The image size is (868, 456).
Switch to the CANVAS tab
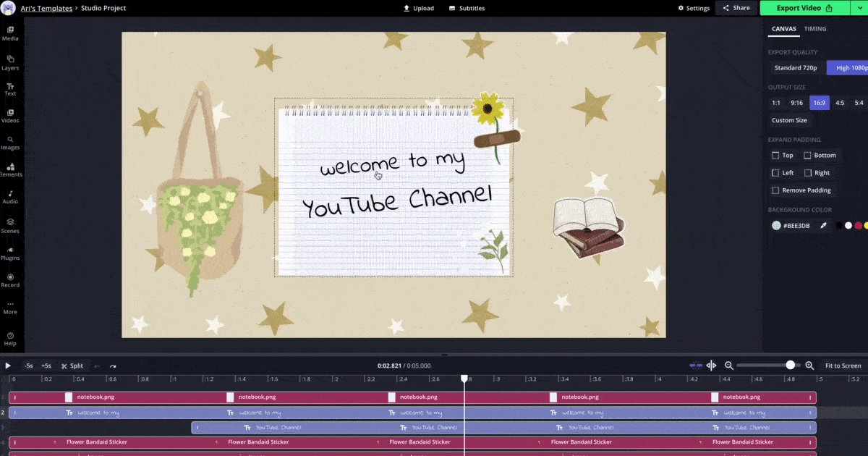point(783,29)
